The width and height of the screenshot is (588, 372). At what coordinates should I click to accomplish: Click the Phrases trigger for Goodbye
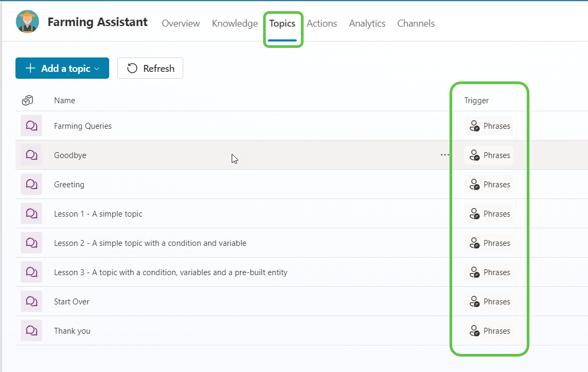tap(489, 155)
